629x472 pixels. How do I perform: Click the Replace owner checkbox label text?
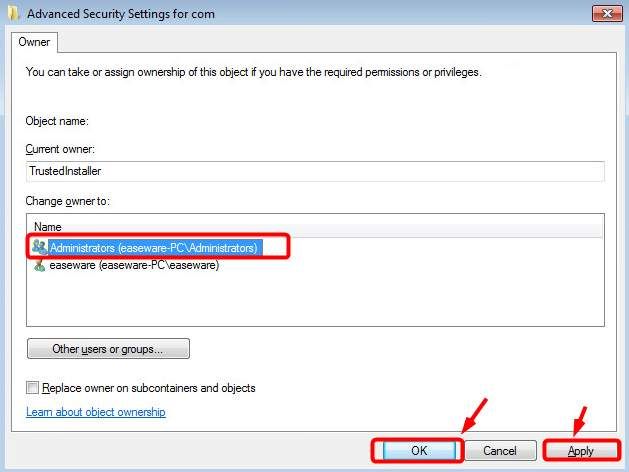tap(148, 388)
